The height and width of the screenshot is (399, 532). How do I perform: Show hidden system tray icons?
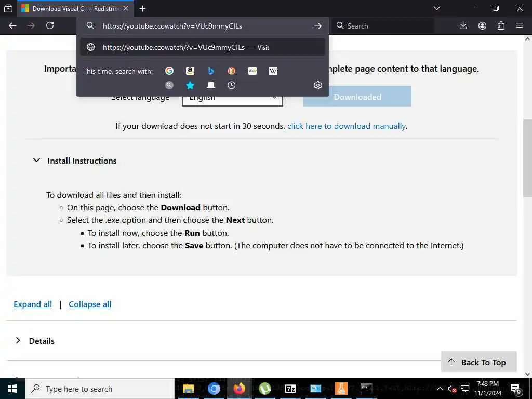(440, 389)
